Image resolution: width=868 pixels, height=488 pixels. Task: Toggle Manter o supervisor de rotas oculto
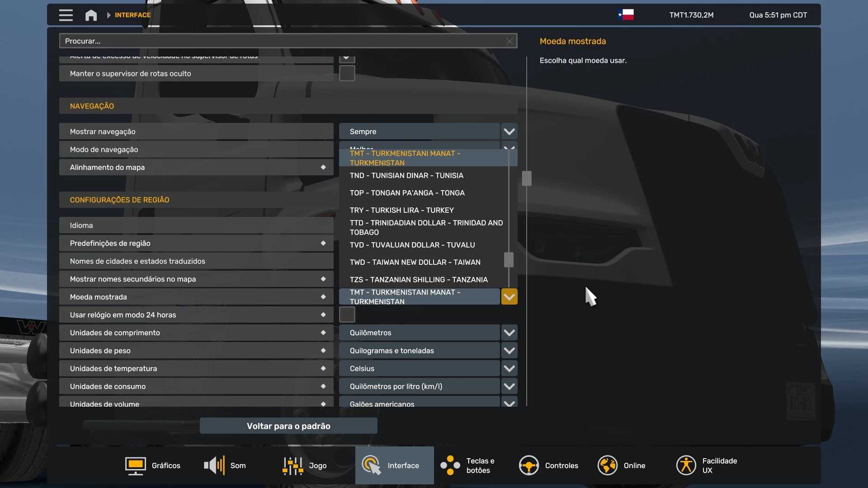[x=347, y=73]
